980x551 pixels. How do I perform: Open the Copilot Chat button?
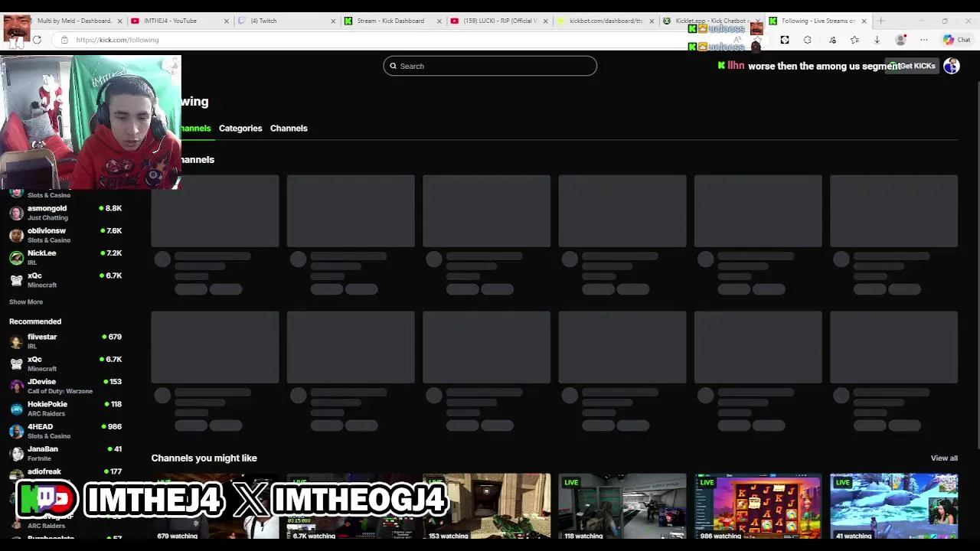957,40
